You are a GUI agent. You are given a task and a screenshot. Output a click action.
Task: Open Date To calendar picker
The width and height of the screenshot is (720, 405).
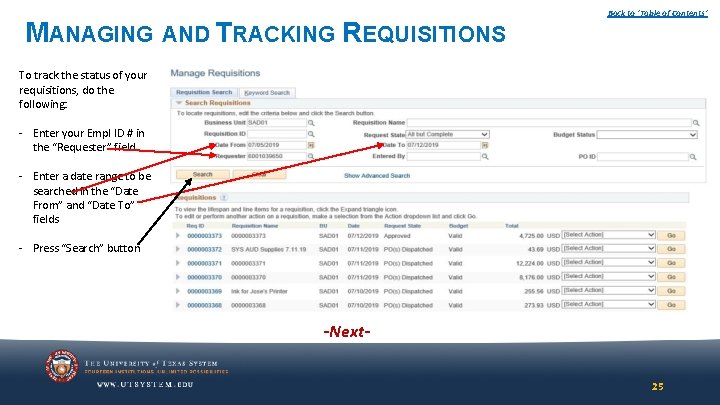point(485,145)
